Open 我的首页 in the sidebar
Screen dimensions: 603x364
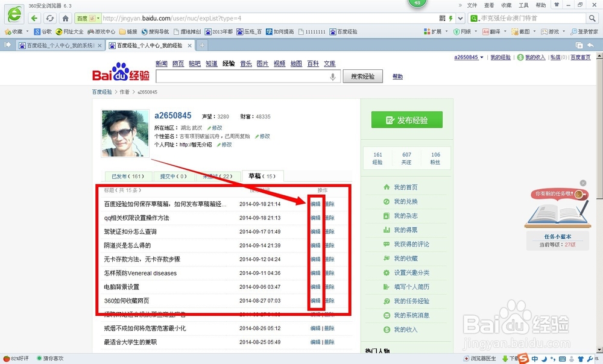tap(405, 187)
